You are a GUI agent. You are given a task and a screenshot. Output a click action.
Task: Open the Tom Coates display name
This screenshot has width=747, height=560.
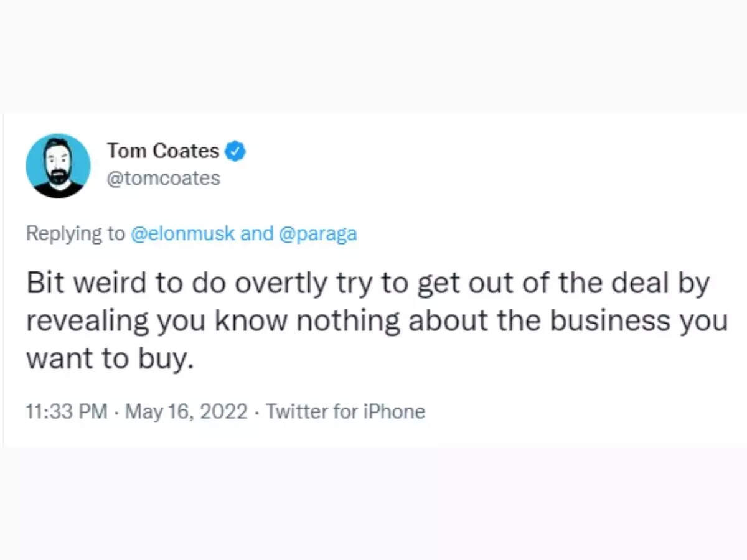click(x=163, y=151)
